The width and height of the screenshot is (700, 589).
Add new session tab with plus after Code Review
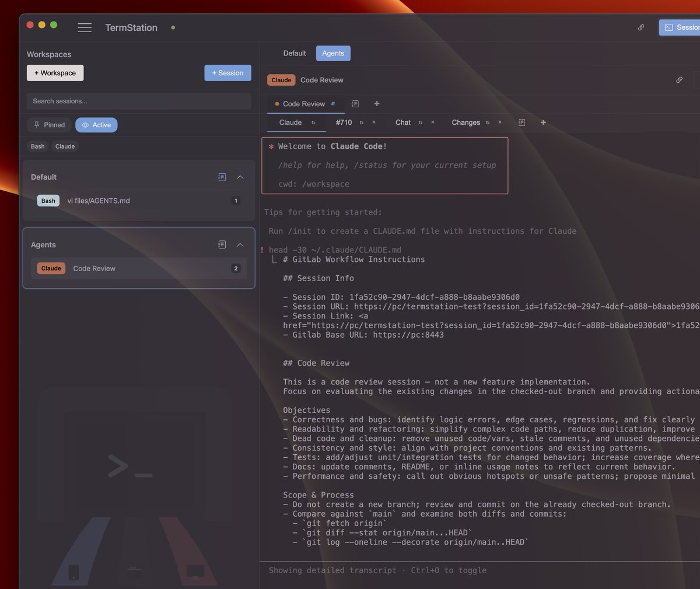click(x=377, y=104)
